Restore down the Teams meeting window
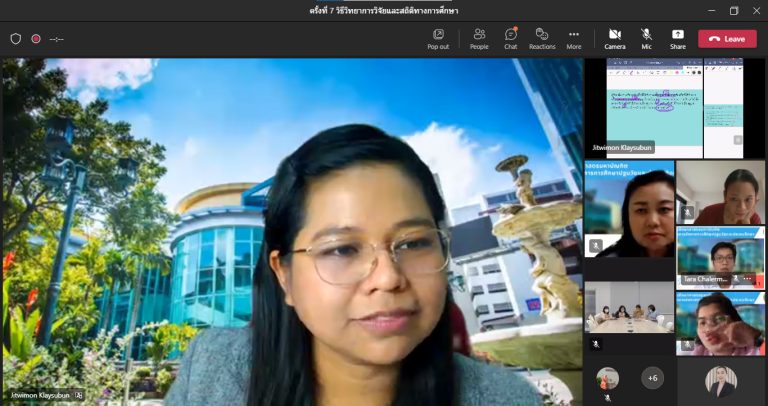 [733, 10]
